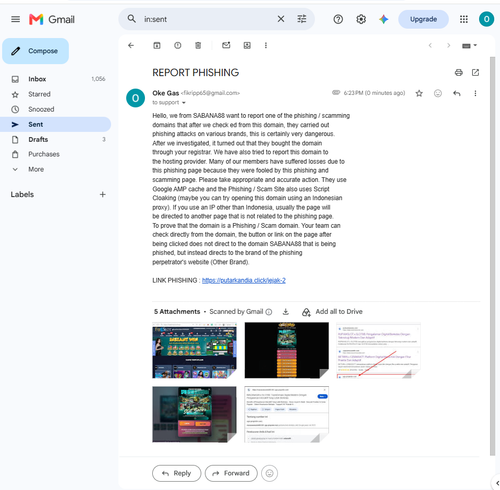Archive this email
Image resolution: width=500 pixels, height=490 pixels.
pyautogui.click(x=157, y=45)
